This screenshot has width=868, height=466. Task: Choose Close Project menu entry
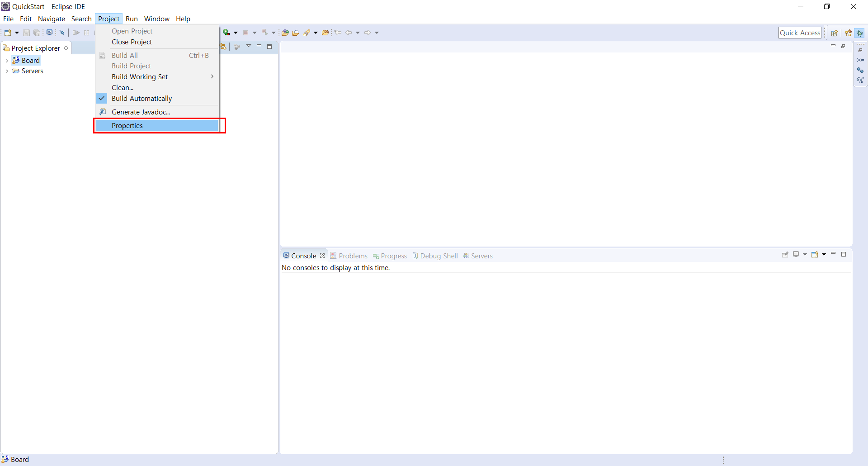(x=157, y=42)
